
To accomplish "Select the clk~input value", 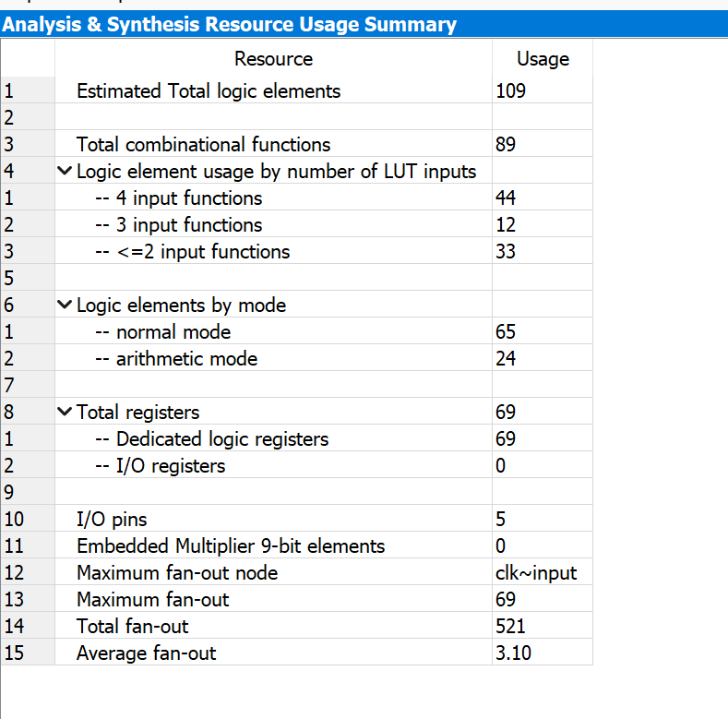I will (x=536, y=572).
